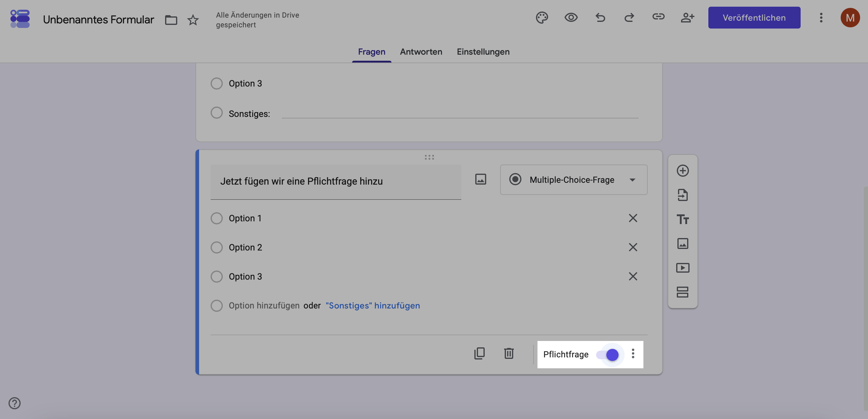This screenshot has width=868, height=419.
Task: Add a video from the side toolbar
Action: click(x=683, y=268)
